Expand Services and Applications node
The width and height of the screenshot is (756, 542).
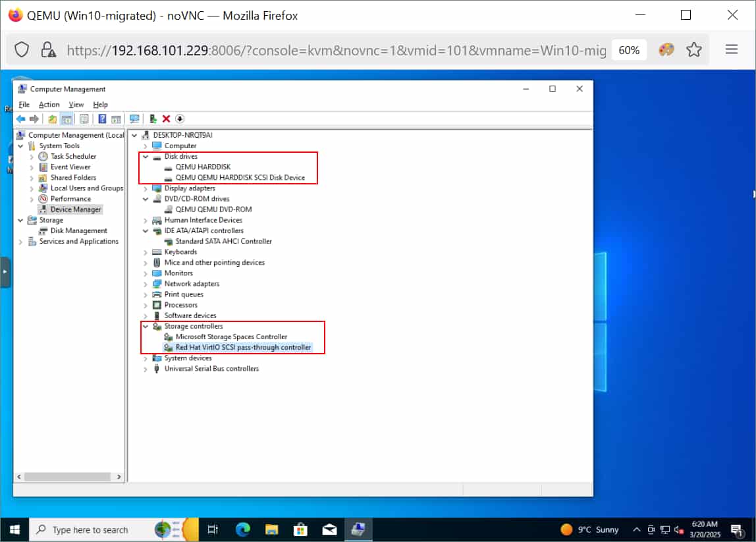pyautogui.click(x=20, y=242)
